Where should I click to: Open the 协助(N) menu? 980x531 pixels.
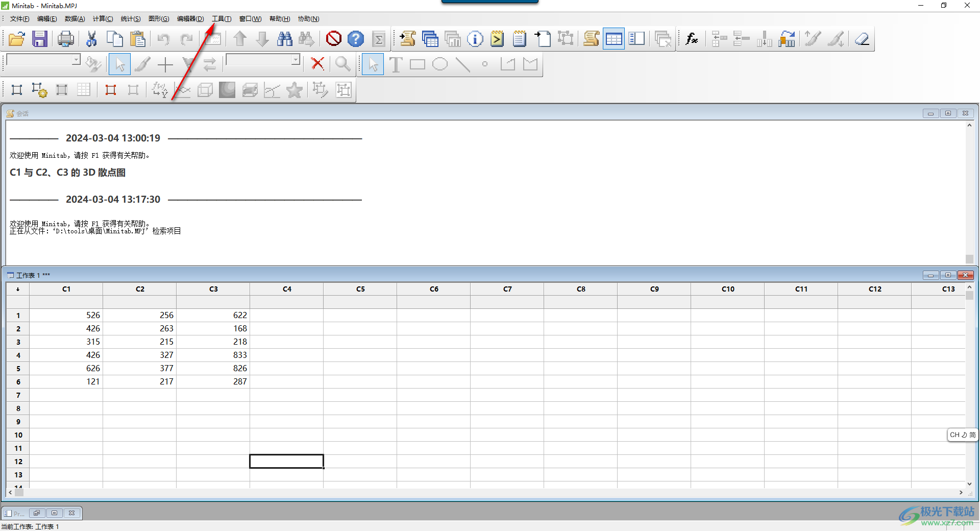click(x=309, y=19)
